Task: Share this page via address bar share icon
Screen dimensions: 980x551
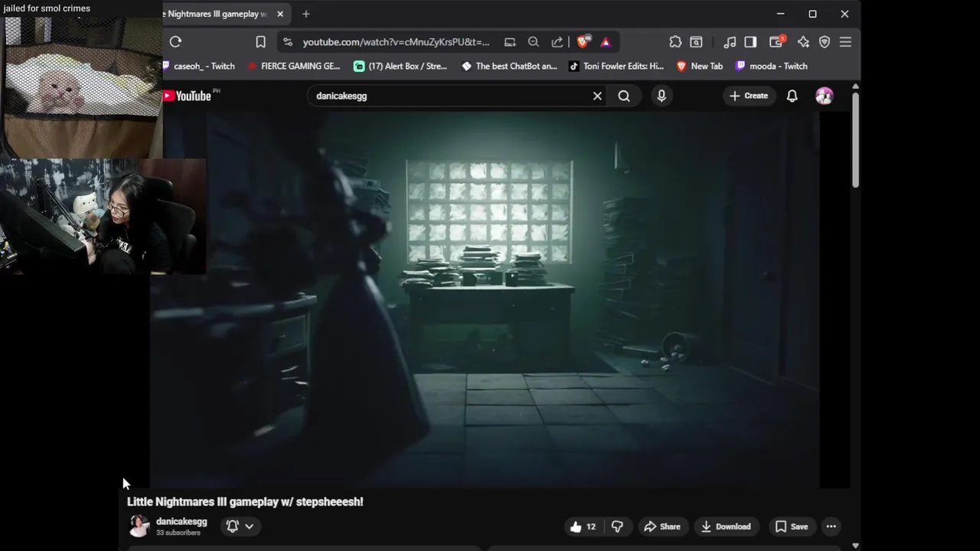Action: point(557,42)
